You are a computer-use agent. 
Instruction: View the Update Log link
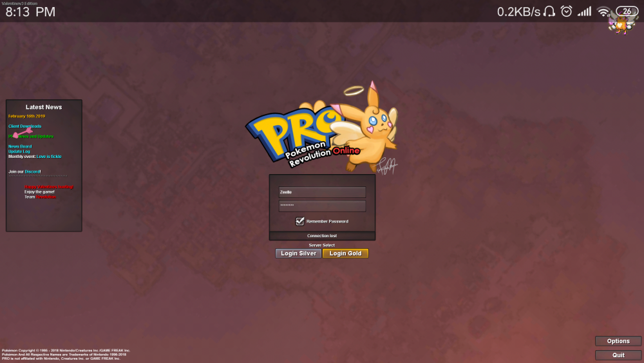coord(19,152)
